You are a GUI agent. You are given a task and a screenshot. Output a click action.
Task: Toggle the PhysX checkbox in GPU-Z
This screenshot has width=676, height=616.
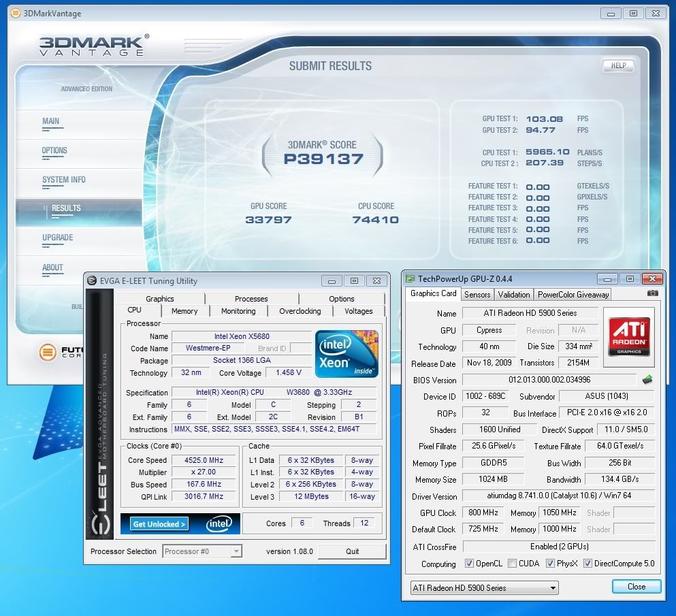[x=550, y=564]
